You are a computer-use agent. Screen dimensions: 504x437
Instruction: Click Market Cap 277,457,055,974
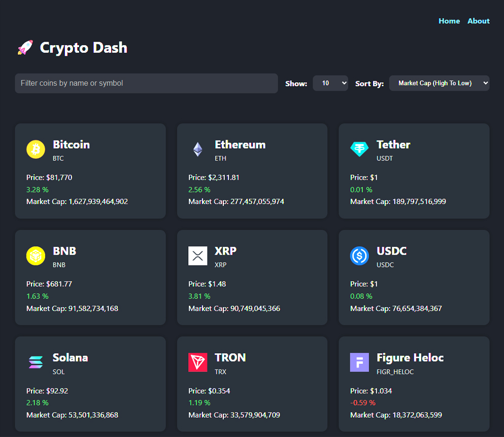(236, 201)
